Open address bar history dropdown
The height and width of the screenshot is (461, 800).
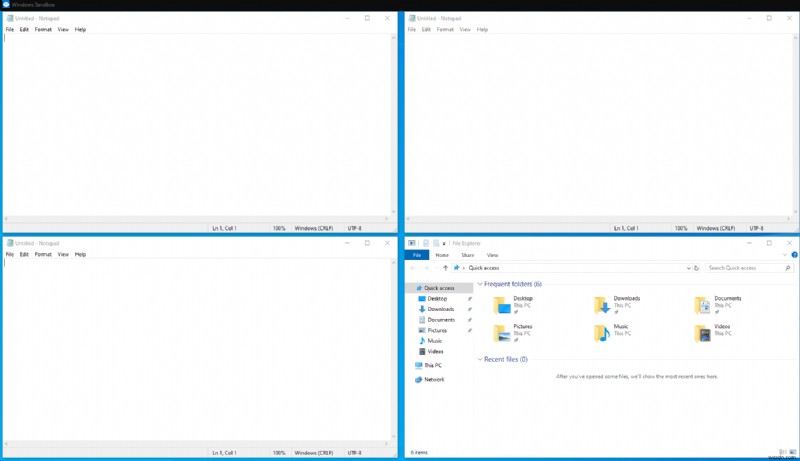[688, 268]
